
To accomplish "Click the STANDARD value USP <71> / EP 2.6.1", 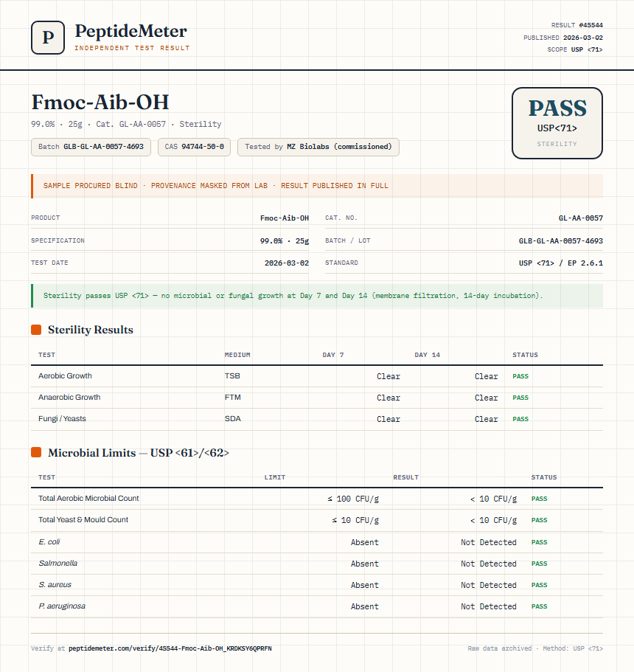I will [x=561, y=263].
